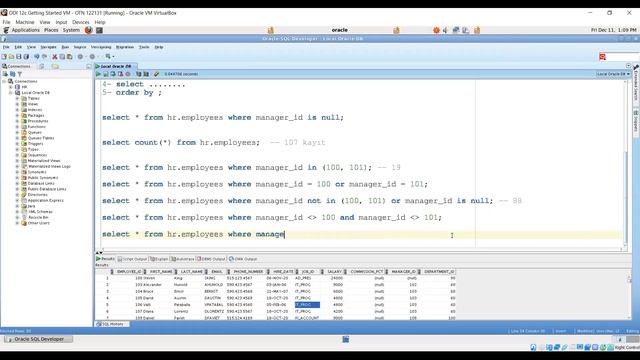640x360 pixels.
Task: Select the Recycle Bin tree item
Action: [38, 218]
